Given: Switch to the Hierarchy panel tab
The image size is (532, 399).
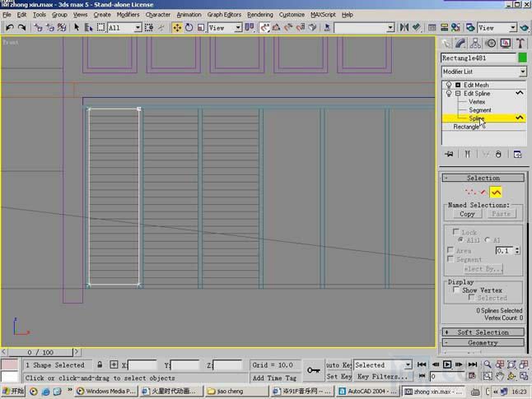Looking at the screenshot, I should [x=475, y=44].
